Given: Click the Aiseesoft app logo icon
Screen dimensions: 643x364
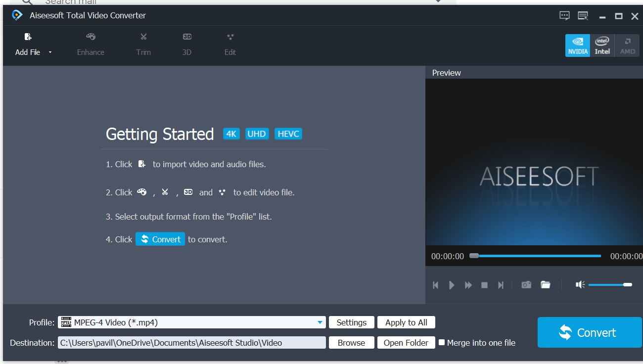Looking at the screenshot, I should click(17, 15).
